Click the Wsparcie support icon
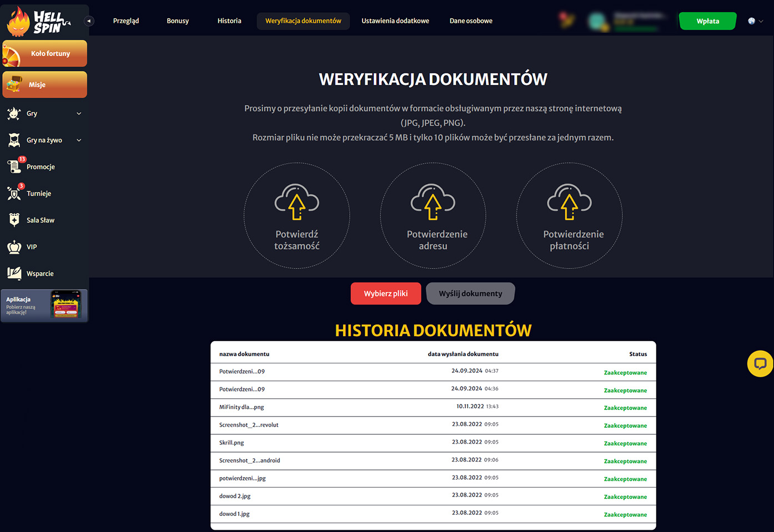Image resolution: width=774 pixels, height=532 pixels. [x=14, y=273]
